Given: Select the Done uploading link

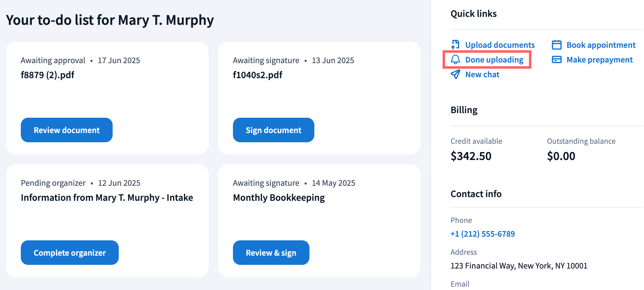Looking at the screenshot, I should tap(494, 59).
